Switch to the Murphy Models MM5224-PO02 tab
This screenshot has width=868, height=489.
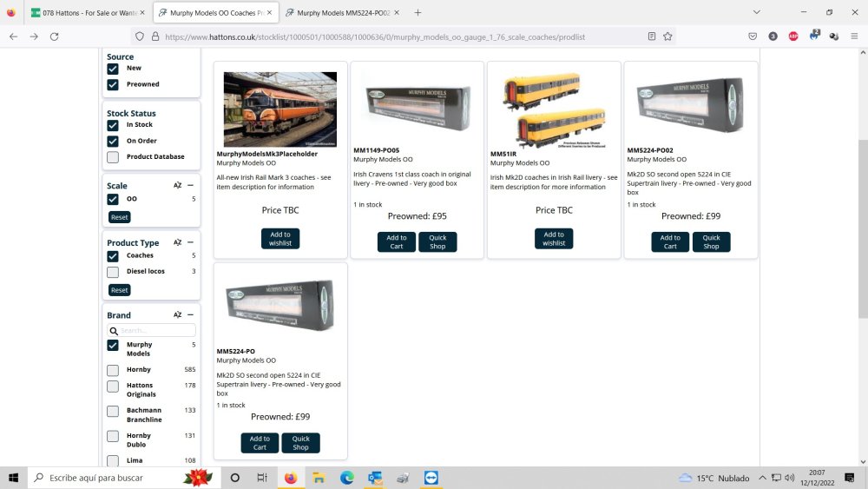coord(337,13)
